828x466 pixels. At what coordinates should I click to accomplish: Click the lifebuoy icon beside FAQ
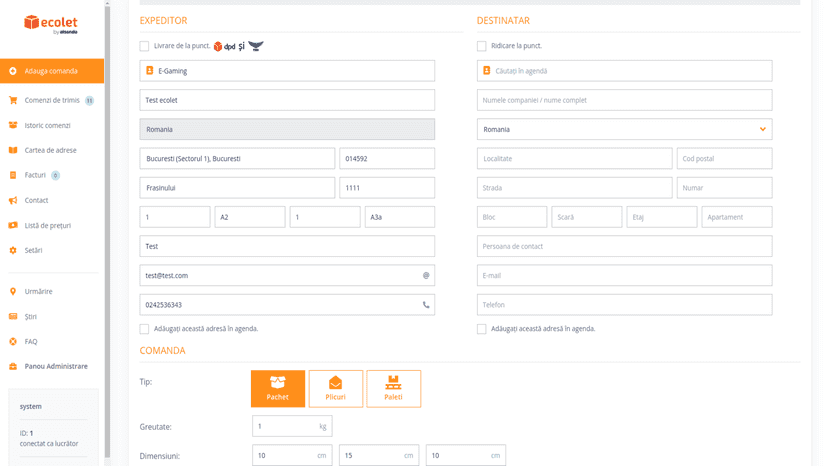tap(13, 341)
